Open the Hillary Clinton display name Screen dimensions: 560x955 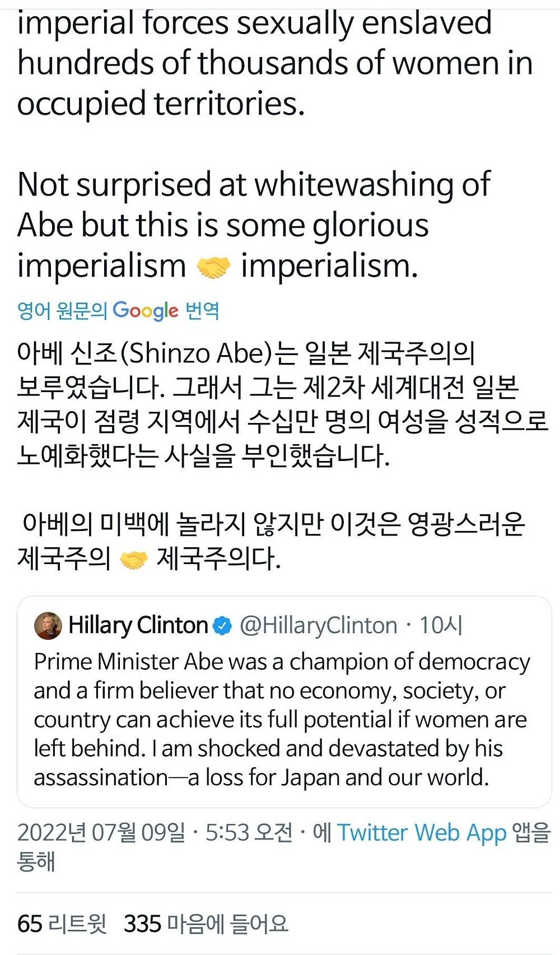click(138, 625)
